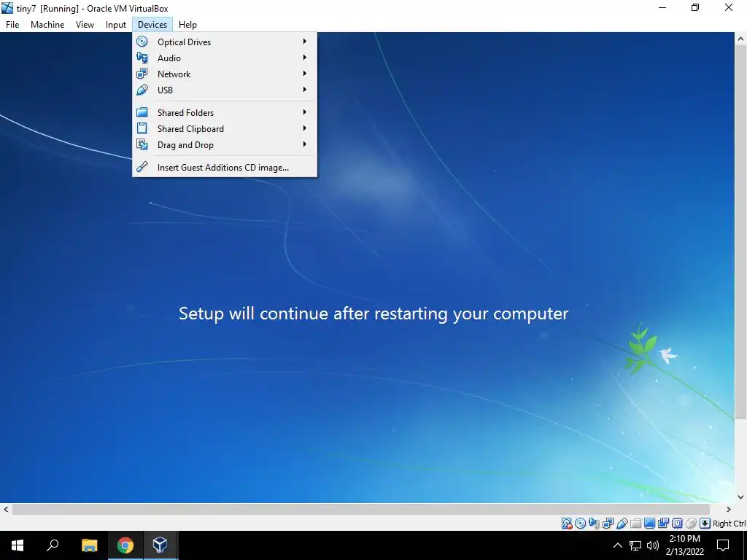The width and height of the screenshot is (747, 560).
Task: Expand the Shared Folders submenu arrow
Action: [304, 112]
